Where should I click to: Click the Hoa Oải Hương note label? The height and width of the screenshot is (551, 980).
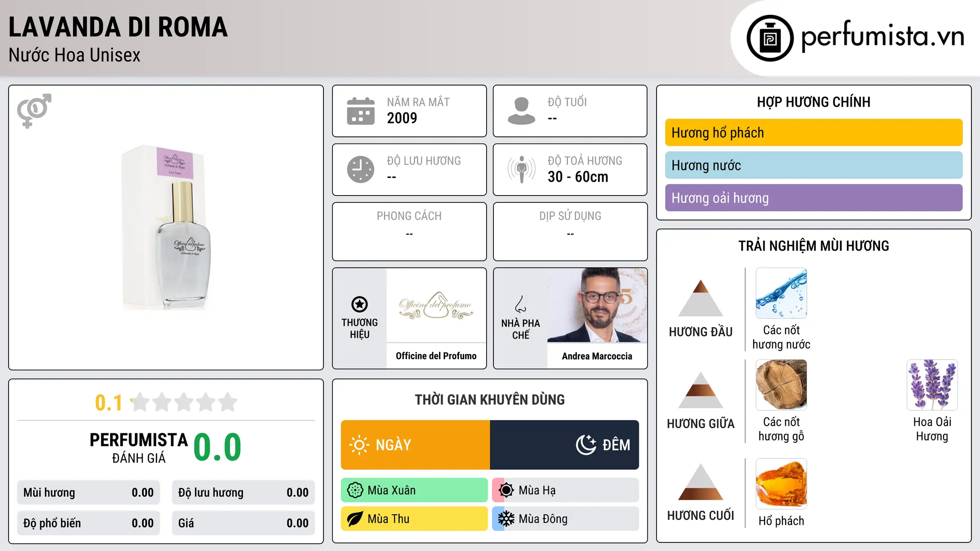pos(932,429)
